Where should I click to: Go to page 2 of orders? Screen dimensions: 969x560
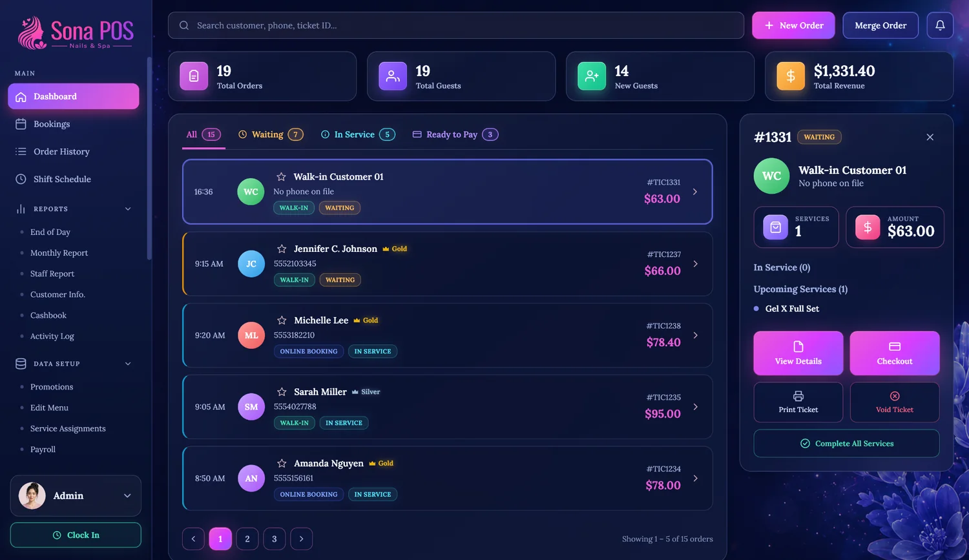247,539
